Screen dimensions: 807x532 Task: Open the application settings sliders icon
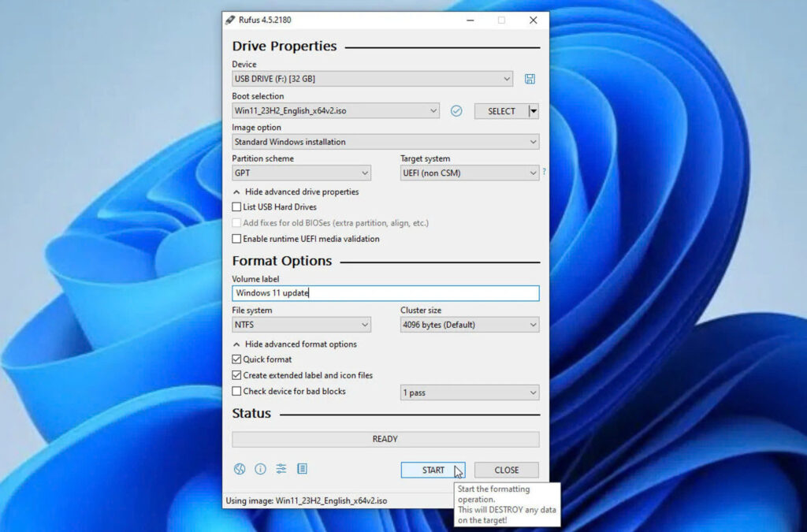point(281,469)
